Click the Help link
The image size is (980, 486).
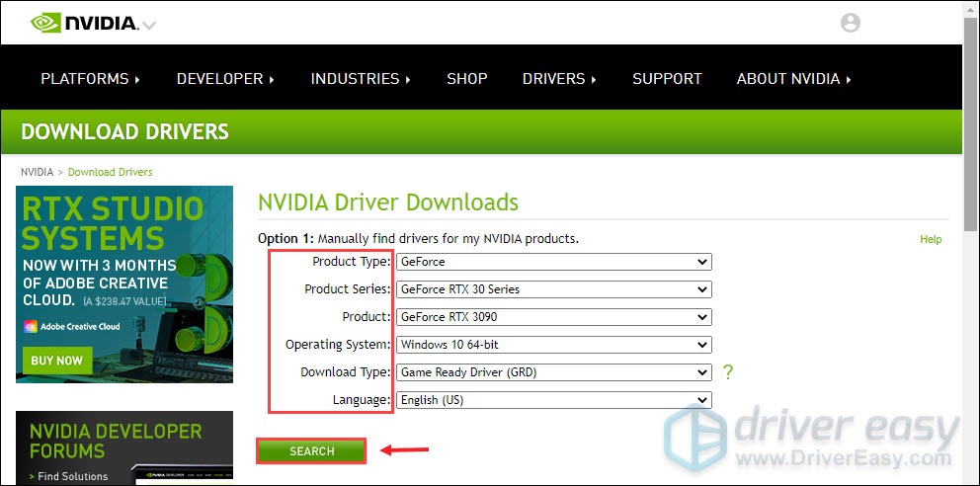click(930, 239)
